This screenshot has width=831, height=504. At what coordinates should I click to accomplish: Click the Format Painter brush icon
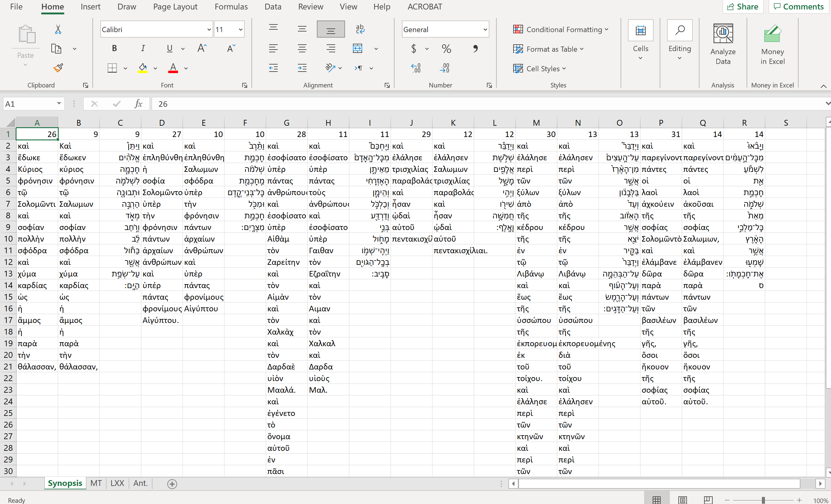[58, 68]
